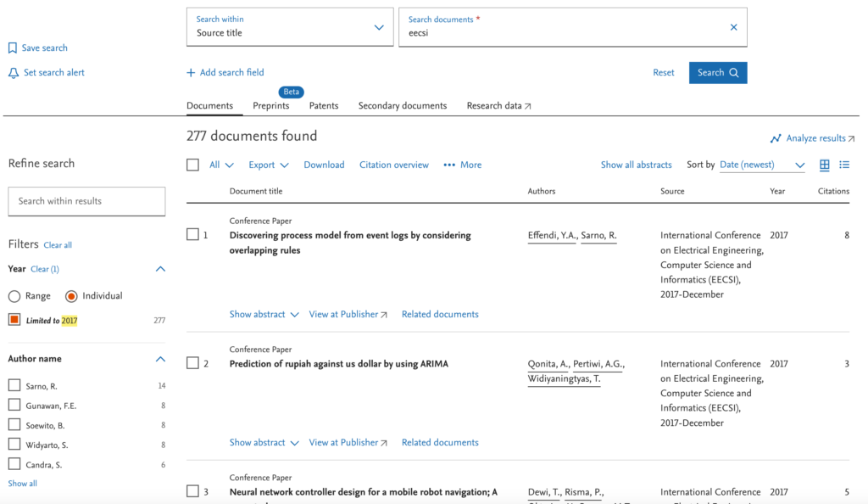This screenshot has height=504, width=868.
Task: Switch to the Preprints tab
Action: click(270, 106)
